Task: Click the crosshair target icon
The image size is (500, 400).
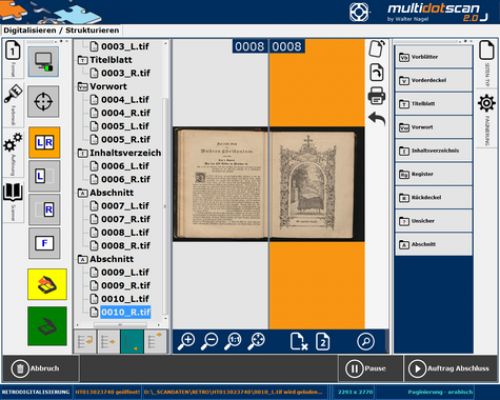Action: click(x=43, y=101)
